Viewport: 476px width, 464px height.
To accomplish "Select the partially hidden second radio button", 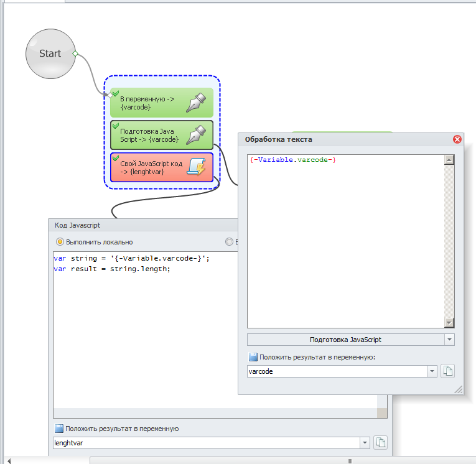I will [229, 242].
